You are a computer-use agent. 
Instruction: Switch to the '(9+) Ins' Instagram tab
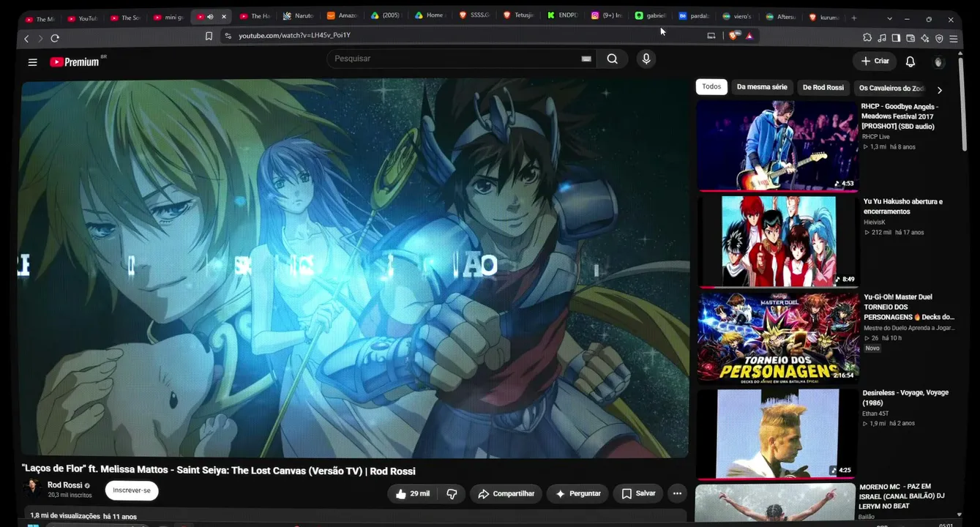click(607, 17)
